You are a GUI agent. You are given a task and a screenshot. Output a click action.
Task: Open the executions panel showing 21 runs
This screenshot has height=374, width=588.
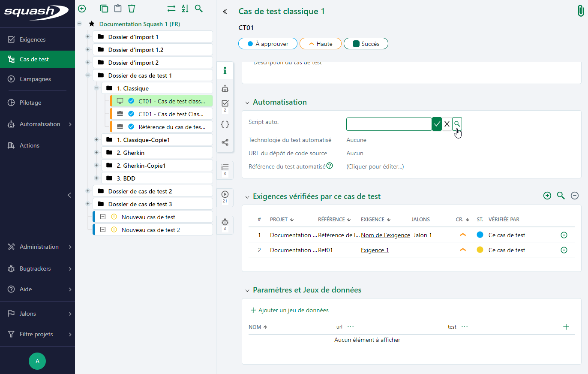[x=225, y=197]
